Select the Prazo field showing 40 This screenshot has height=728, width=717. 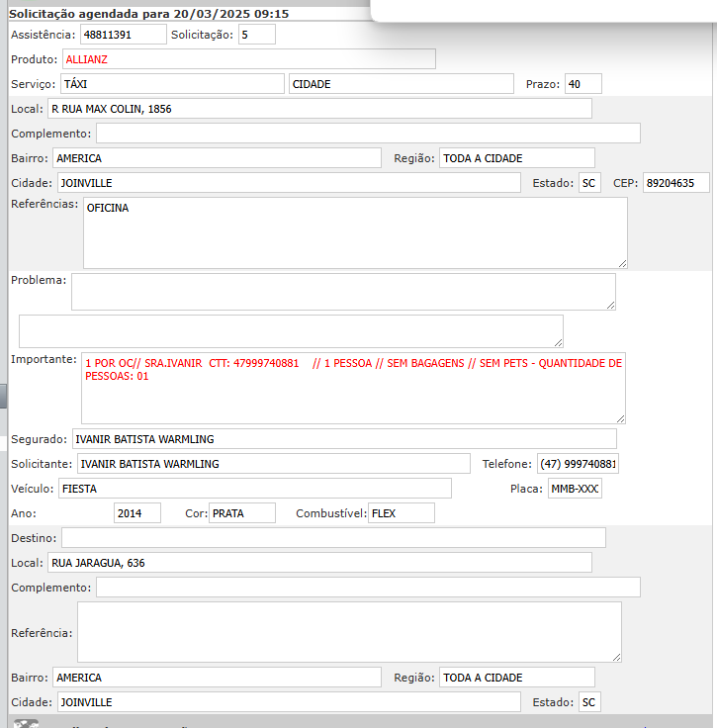pyautogui.click(x=583, y=84)
